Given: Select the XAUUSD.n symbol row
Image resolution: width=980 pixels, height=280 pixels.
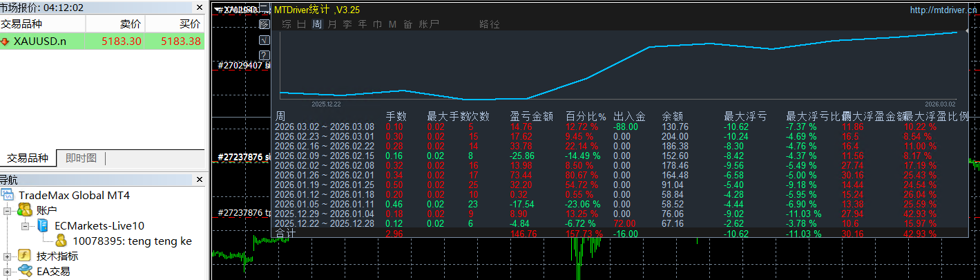Looking at the screenshot, I should tap(102, 41).
